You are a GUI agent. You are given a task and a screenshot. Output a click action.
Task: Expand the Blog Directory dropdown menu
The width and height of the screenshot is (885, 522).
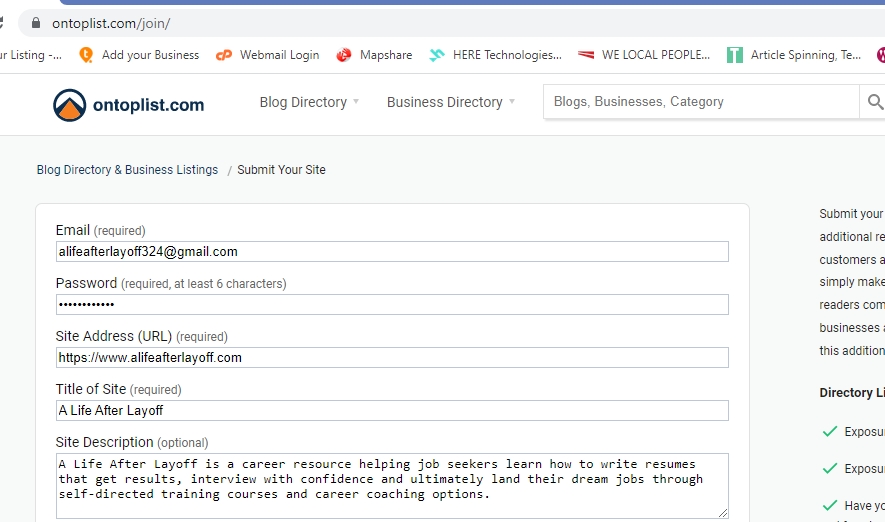[x=309, y=102]
